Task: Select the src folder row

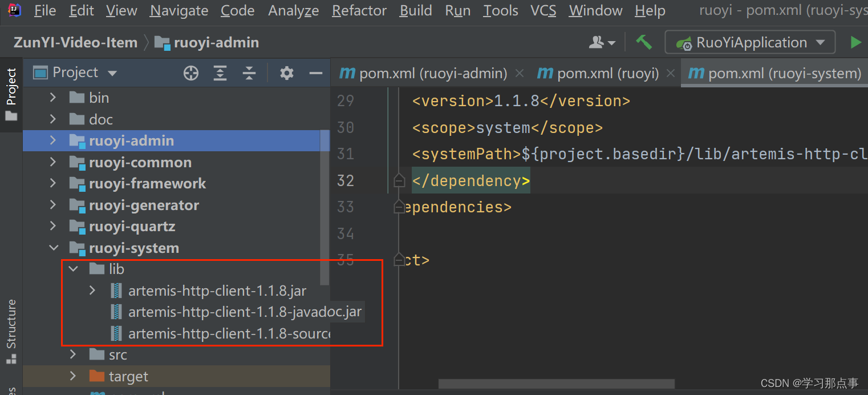Action: 176,354
